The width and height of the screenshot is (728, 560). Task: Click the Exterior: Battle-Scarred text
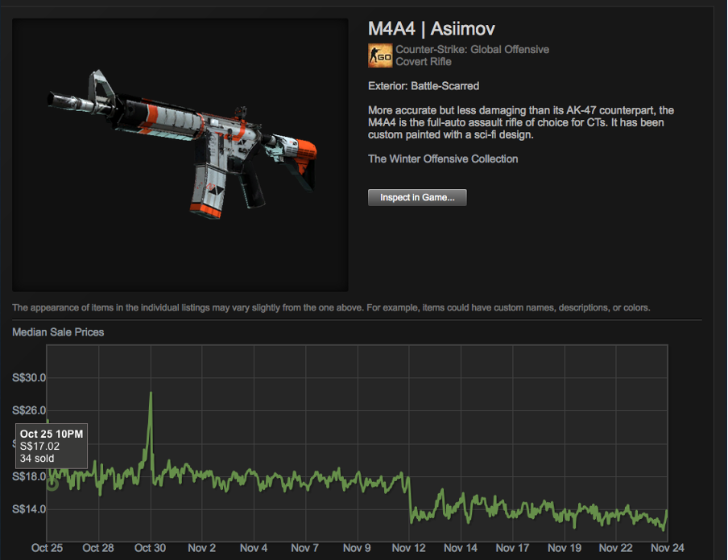tap(424, 86)
